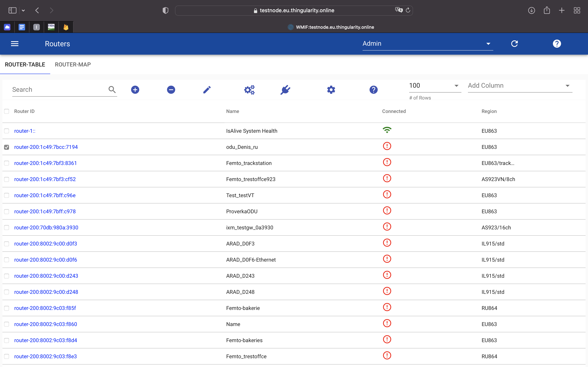Switch to the ROUTER-MAP tab
This screenshot has width=588, height=367.
click(x=73, y=65)
